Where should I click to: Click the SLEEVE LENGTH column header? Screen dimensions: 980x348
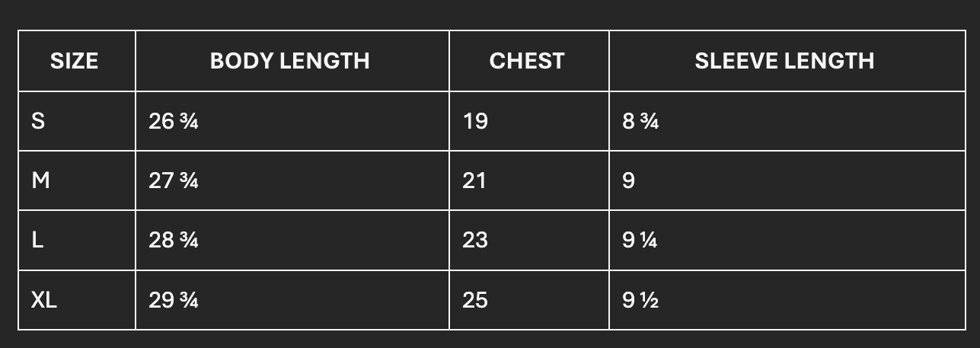tap(784, 61)
